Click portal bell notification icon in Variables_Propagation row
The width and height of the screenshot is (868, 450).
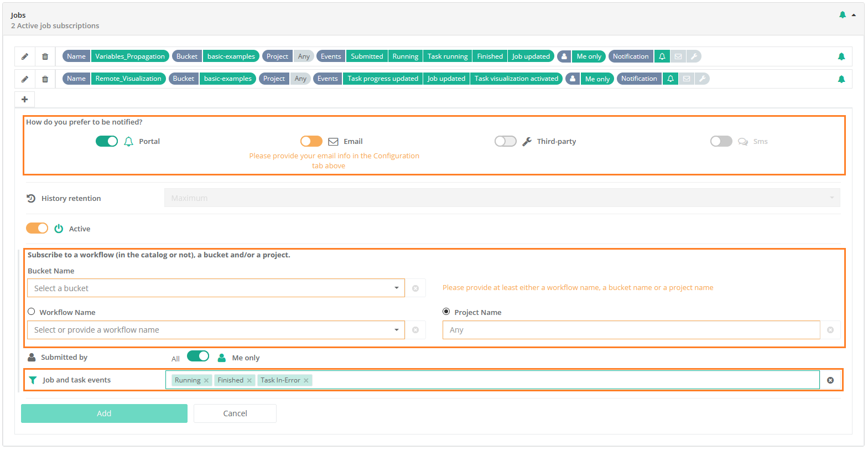tap(662, 56)
